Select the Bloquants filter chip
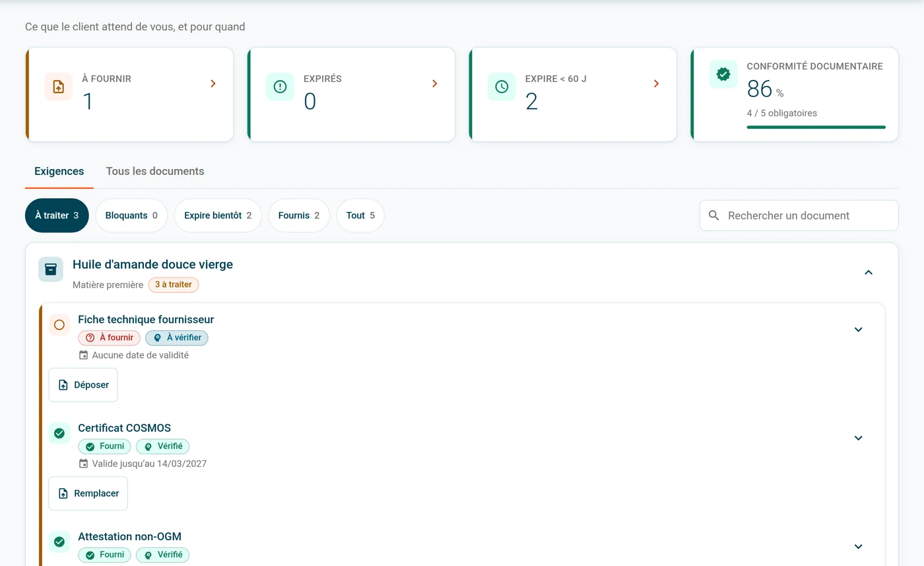This screenshot has height=566, width=924. tap(131, 215)
